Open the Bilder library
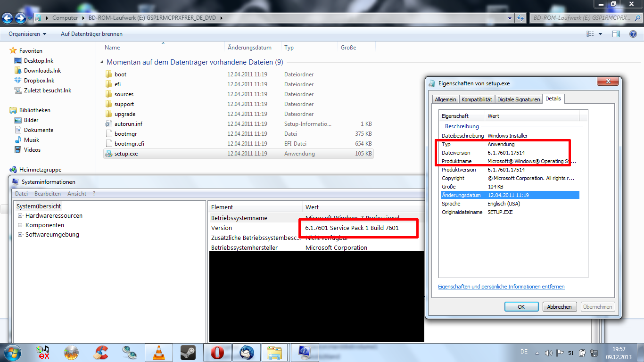 tap(31, 120)
